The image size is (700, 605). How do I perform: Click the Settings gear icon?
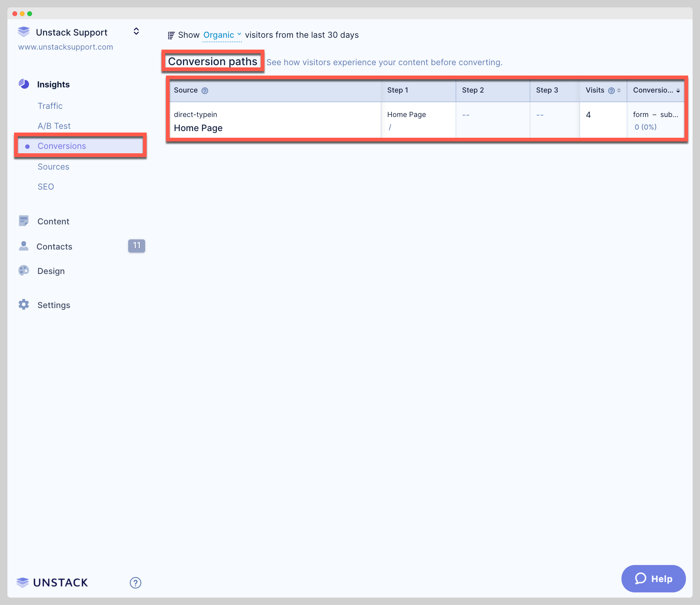pyautogui.click(x=24, y=305)
